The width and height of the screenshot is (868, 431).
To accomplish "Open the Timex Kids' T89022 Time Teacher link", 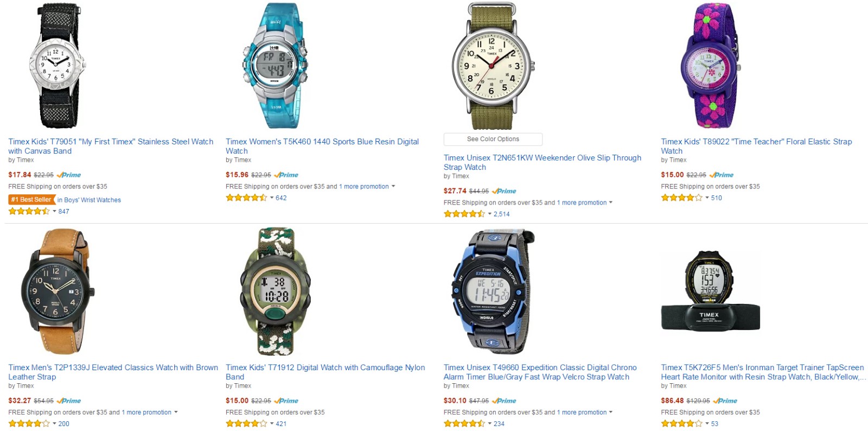I will (x=756, y=146).
